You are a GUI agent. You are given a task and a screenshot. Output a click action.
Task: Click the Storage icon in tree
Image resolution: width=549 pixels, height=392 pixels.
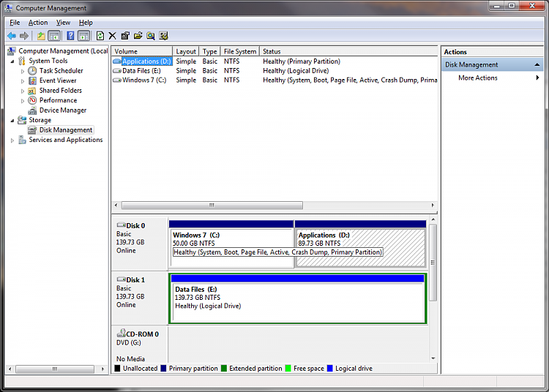22,120
